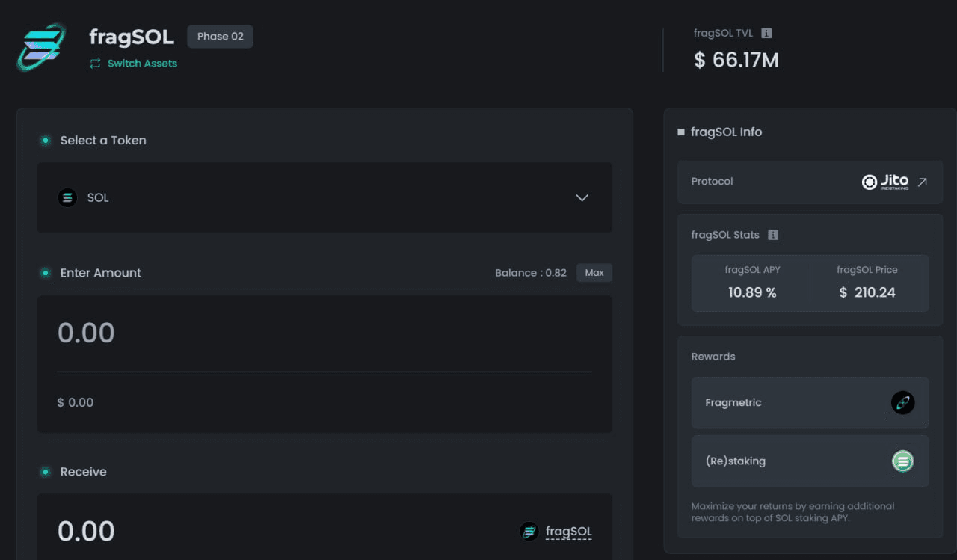
Task: Click the Rewards section label
Action: pos(713,357)
